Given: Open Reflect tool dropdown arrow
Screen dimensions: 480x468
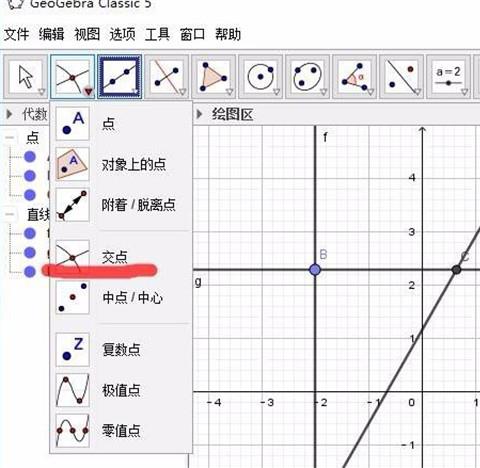Looking at the screenshot, I should 418,92.
